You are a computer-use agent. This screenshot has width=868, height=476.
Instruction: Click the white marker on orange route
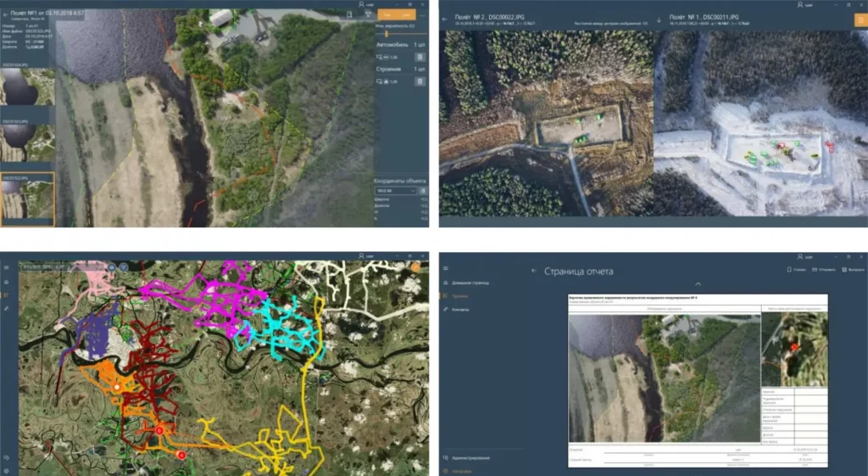pyautogui.click(x=117, y=387)
